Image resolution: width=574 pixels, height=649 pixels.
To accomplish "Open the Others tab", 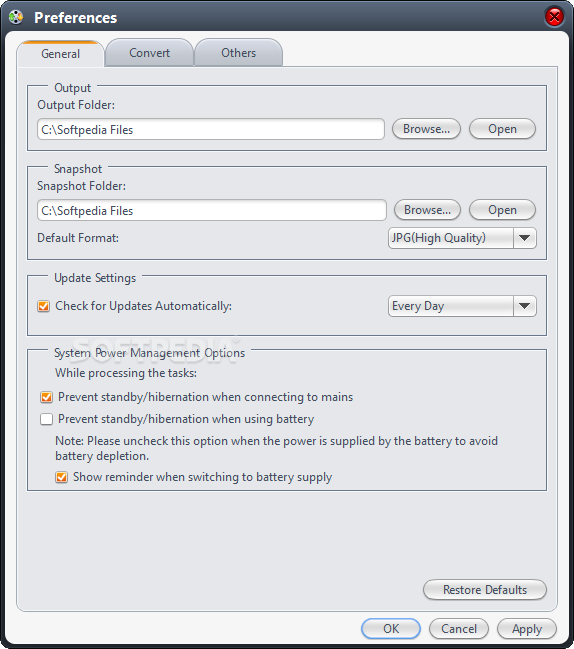I will 238,53.
